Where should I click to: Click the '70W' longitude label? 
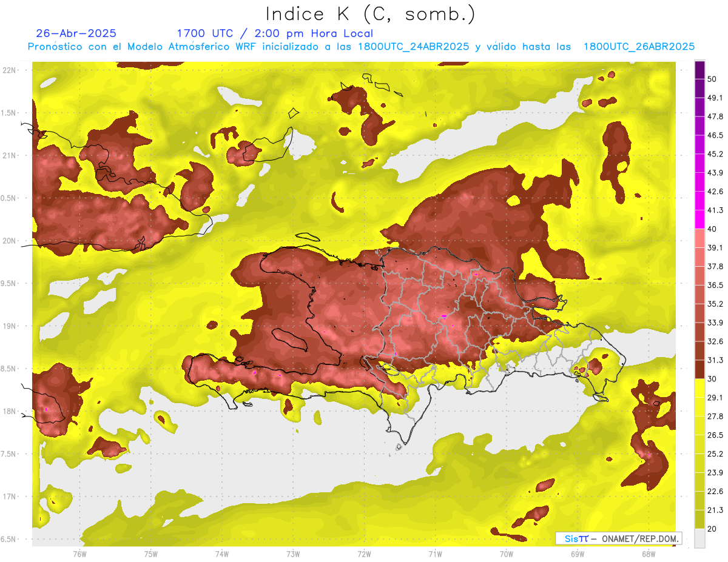click(x=507, y=554)
